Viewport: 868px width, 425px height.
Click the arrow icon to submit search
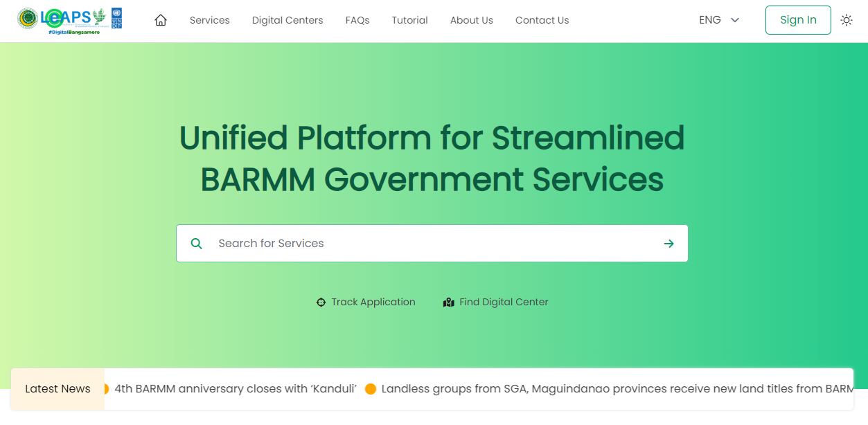point(668,243)
